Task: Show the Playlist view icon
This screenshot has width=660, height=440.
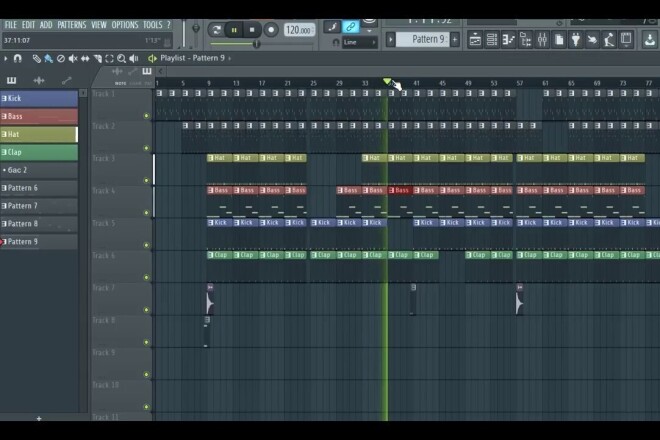Action: click(475, 40)
